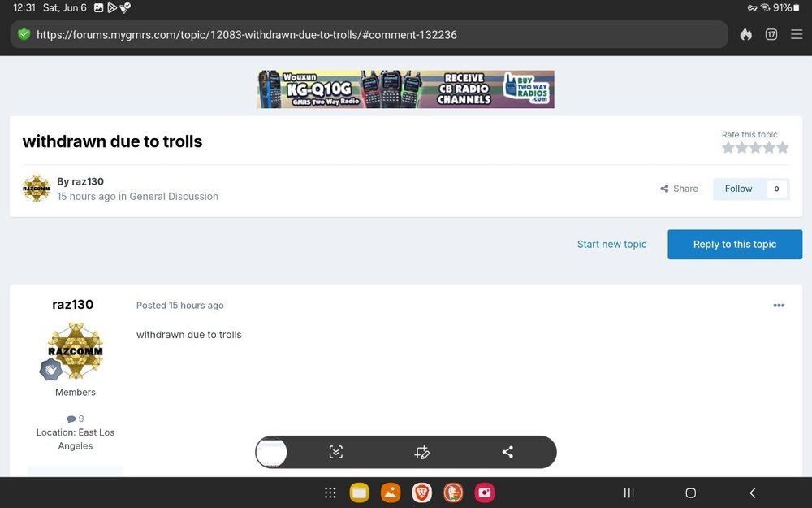This screenshot has height=508, width=812.
Task: Click the post count bubble showing 9
Action: point(75,419)
